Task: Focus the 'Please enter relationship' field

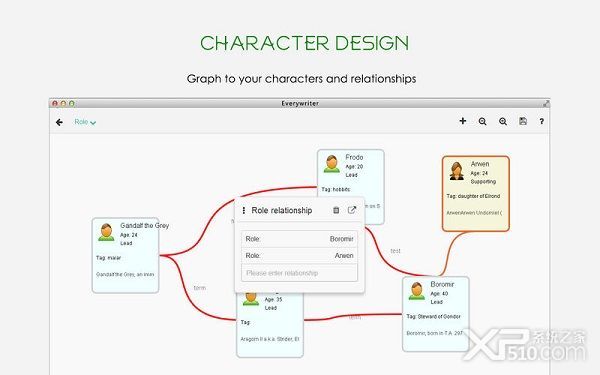Action: click(299, 273)
